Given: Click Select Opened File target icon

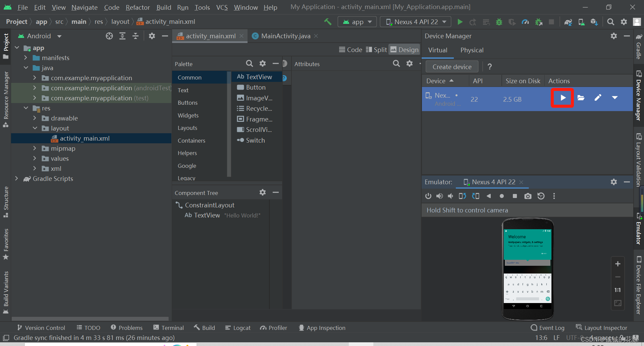Looking at the screenshot, I should coord(109,36).
